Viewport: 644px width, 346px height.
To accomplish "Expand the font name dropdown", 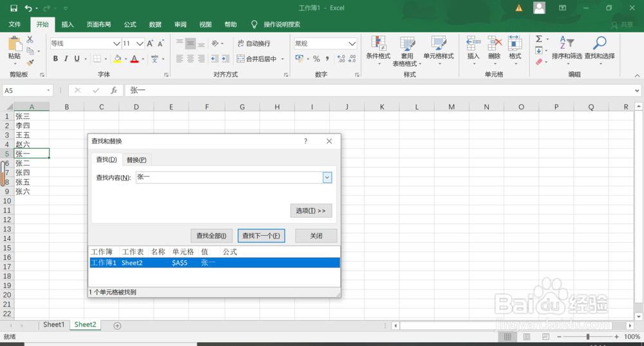I will (116, 43).
